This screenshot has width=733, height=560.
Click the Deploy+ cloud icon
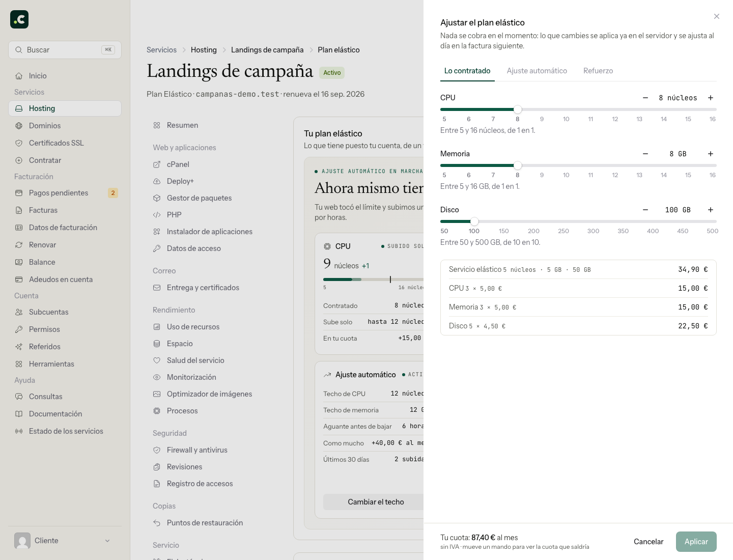coord(157,181)
